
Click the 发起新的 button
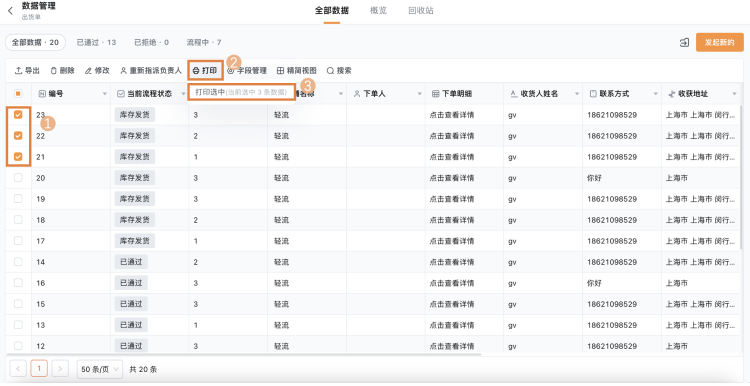tap(719, 43)
